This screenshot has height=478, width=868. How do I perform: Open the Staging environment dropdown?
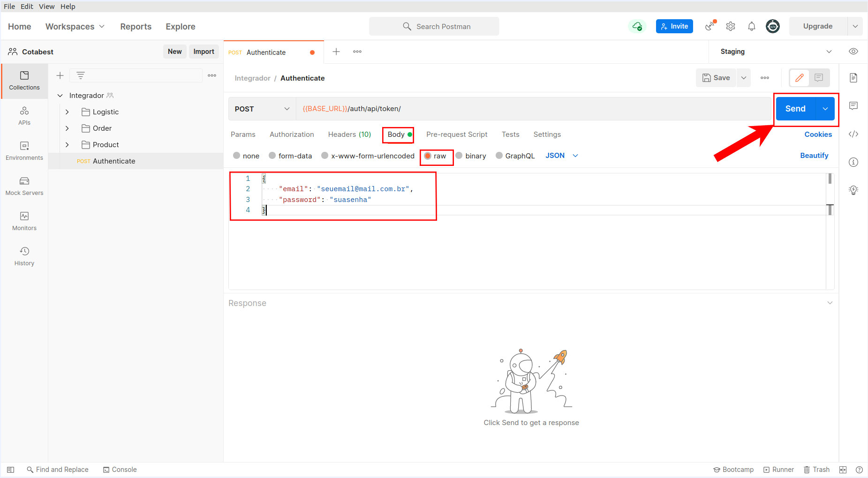coord(776,52)
